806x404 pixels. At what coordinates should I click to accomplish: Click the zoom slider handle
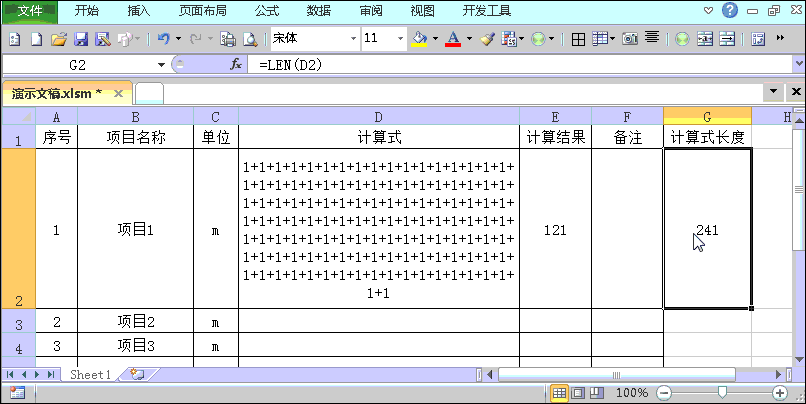(722, 393)
